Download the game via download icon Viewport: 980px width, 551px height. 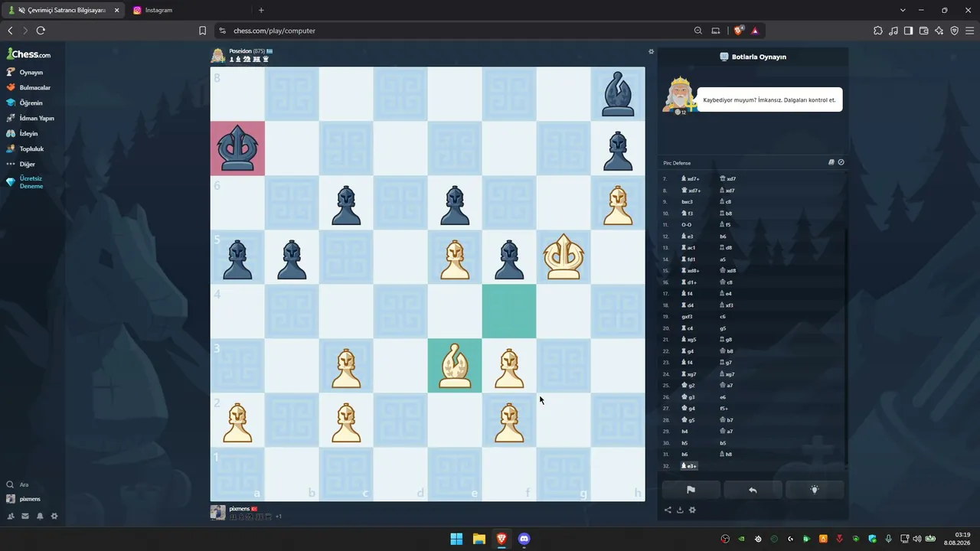coord(680,510)
